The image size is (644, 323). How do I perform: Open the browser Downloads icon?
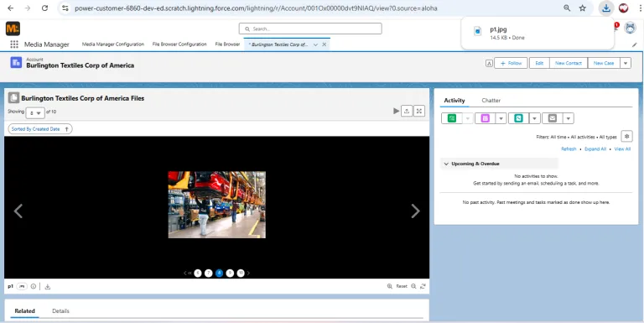[x=606, y=8]
